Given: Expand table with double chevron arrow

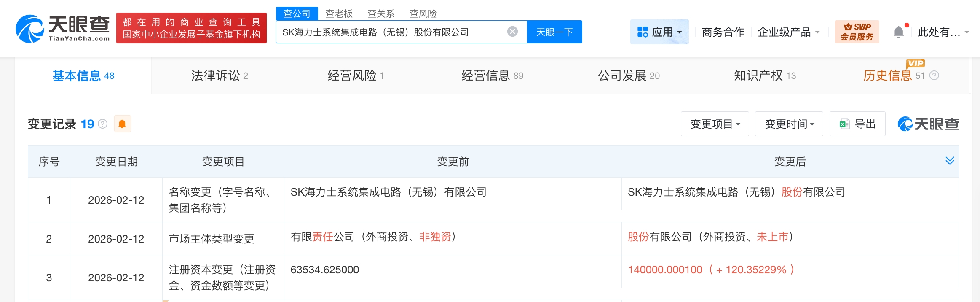Looking at the screenshot, I should [950, 161].
